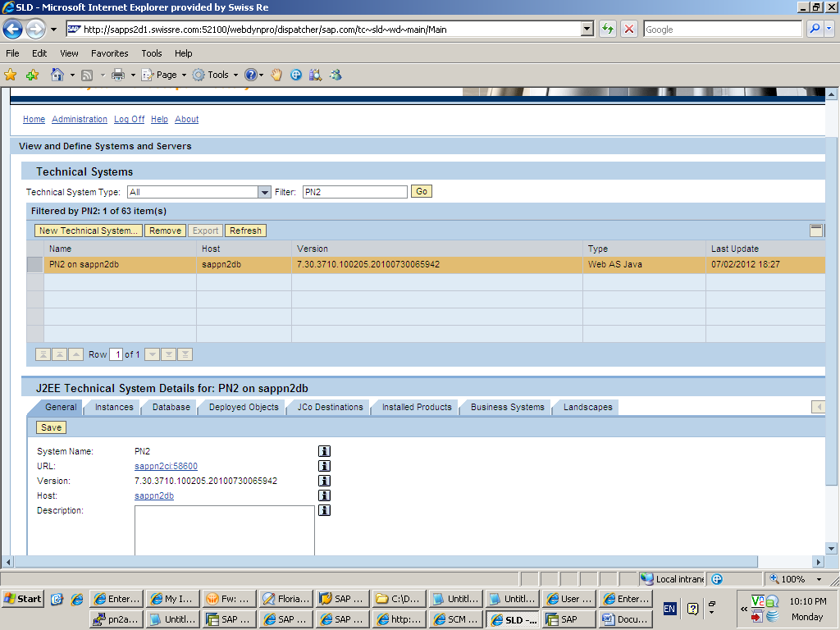Jump to last row paging icon

point(185,354)
